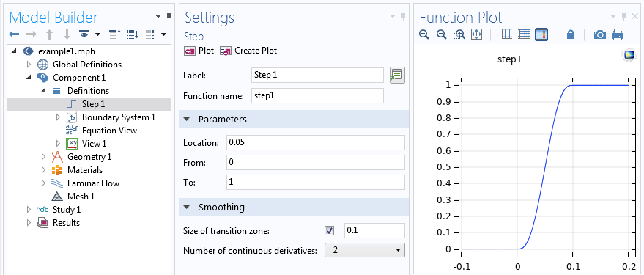Open the Number of continuous derivatives dropdown
The width and height of the screenshot is (644, 275).
[x=365, y=250]
